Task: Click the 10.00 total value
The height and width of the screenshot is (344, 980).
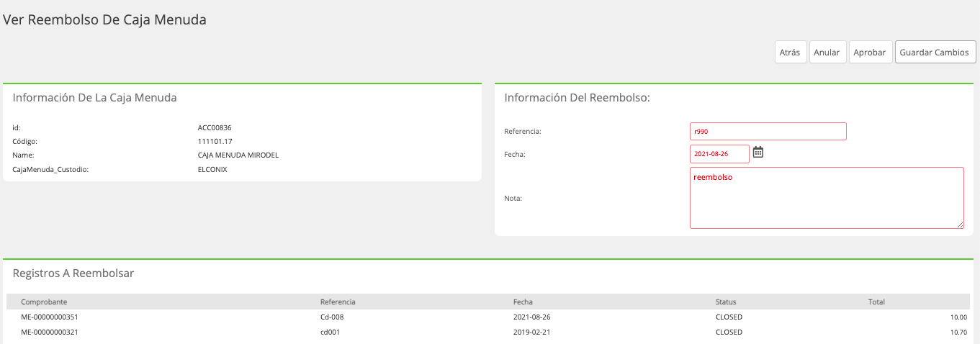Action: pyautogui.click(x=959, y=317)
